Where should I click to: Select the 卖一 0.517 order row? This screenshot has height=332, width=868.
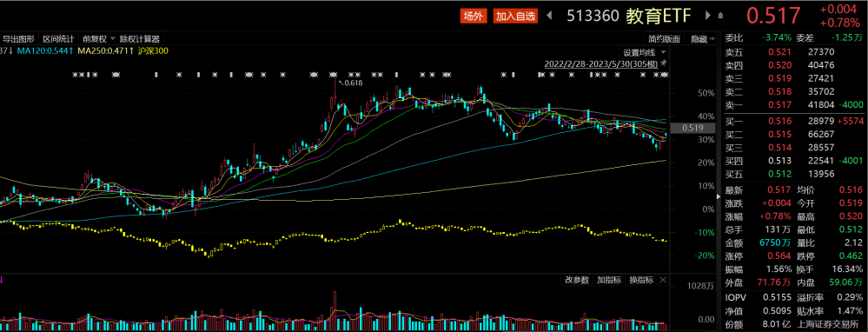(x=793, y=106)
